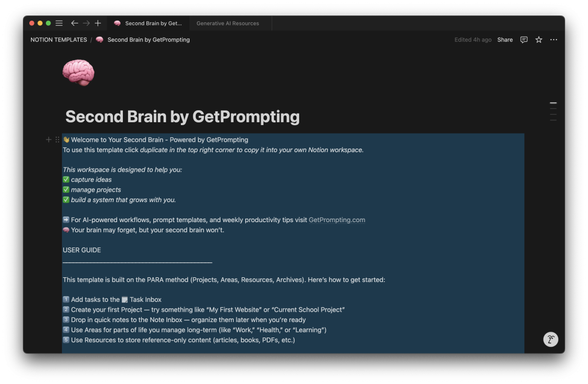The image size is (588, 384).
Task: Open the sidebar hamburger menu
Action: point(59,24)
